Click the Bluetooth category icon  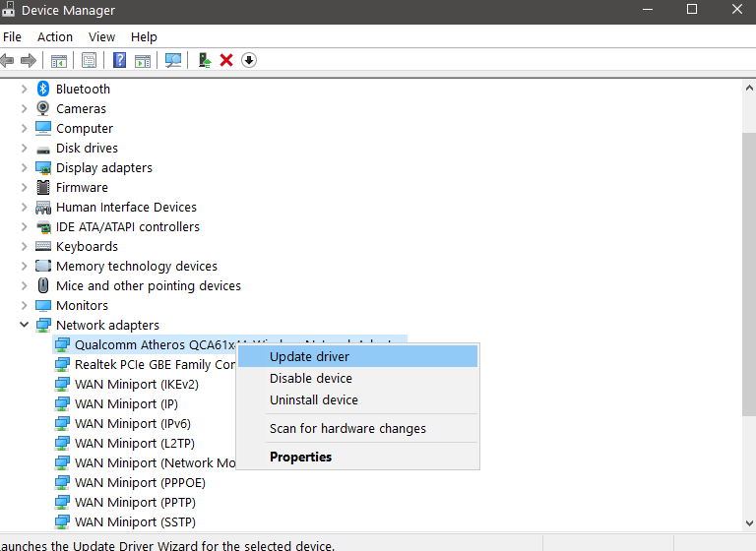coord(43,89)
